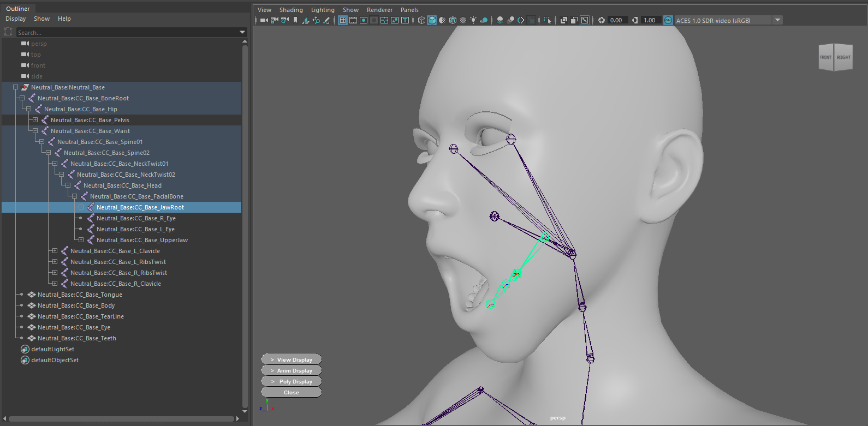Toggle the X-Ray icon
This screenshot has width=868, height=426.
[564, 20]
